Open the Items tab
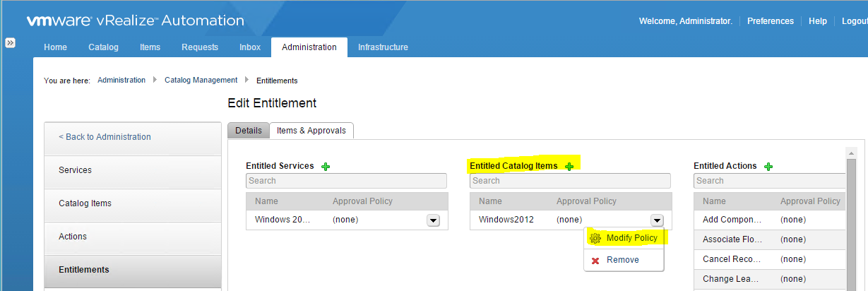The image size is (868, 291). click(150, 47)
